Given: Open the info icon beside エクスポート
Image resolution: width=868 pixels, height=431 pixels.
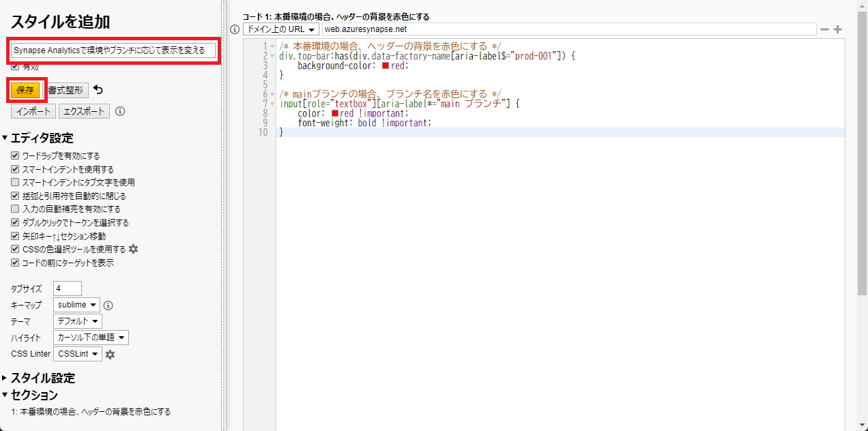Looking at the screenshot, I should click(120, 111).
